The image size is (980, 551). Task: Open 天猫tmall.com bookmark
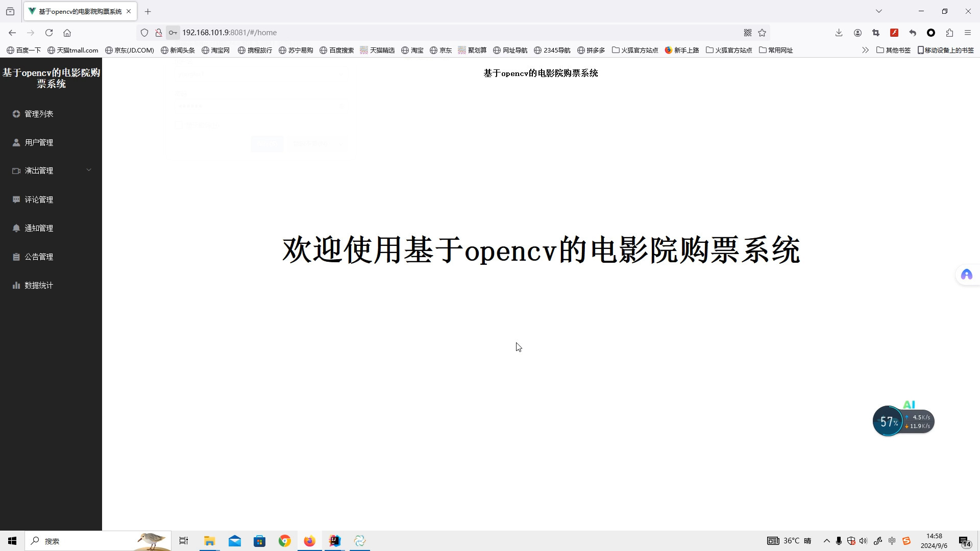click(x=73, y=50)
